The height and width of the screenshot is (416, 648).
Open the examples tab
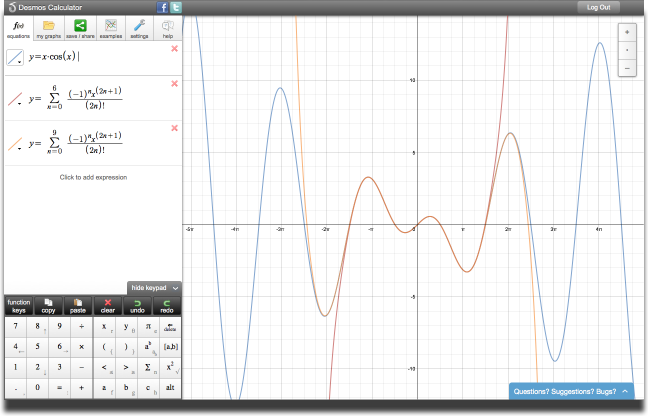tap(111, 29)
